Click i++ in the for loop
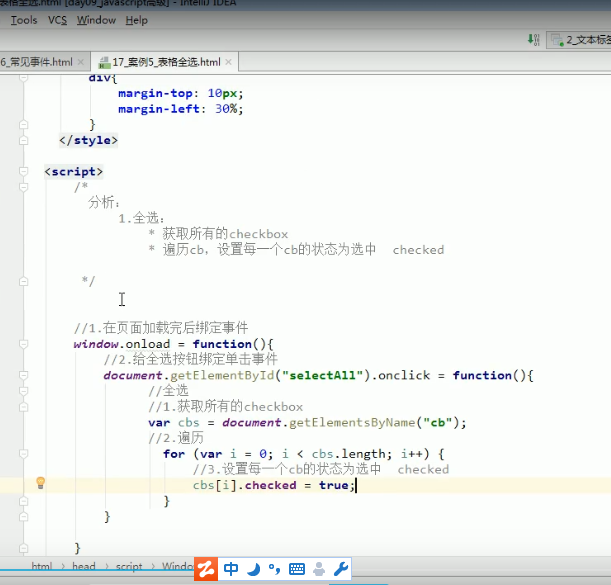The image size is (611, 585). point(412,454)
